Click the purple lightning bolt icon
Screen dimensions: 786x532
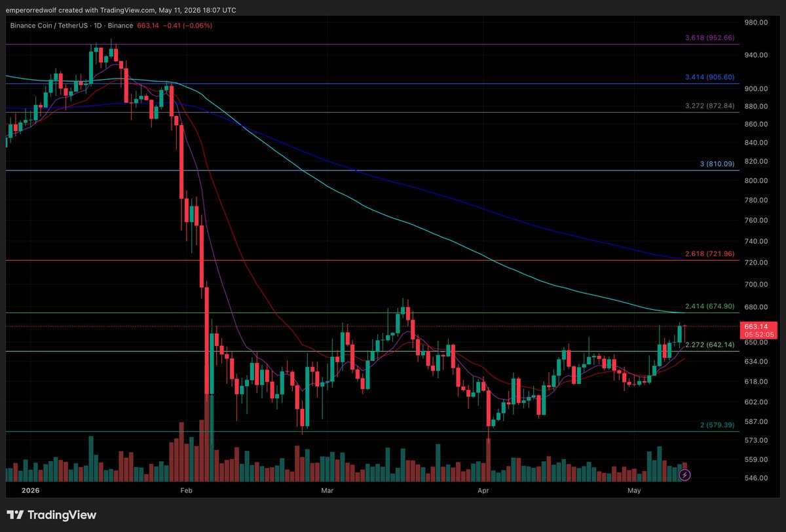pos(684,474)
